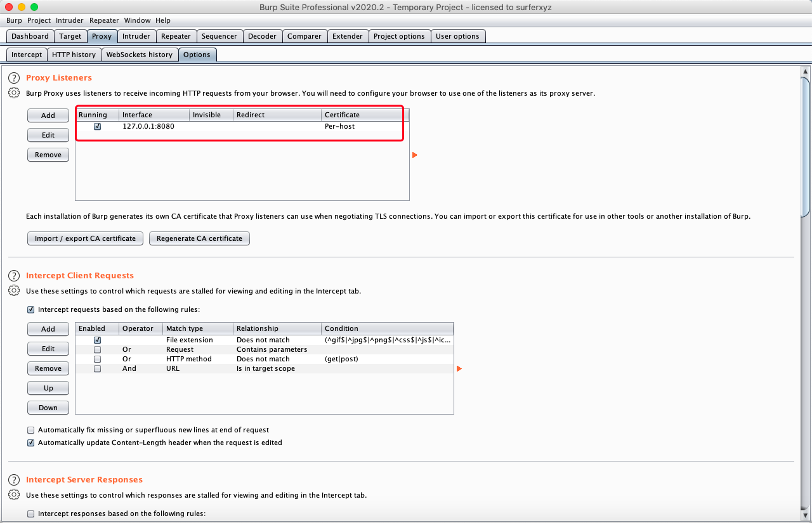This screenshot has height=523, width=812.
Task: Switch to the Target tab
Action: (x=70, y=36)
